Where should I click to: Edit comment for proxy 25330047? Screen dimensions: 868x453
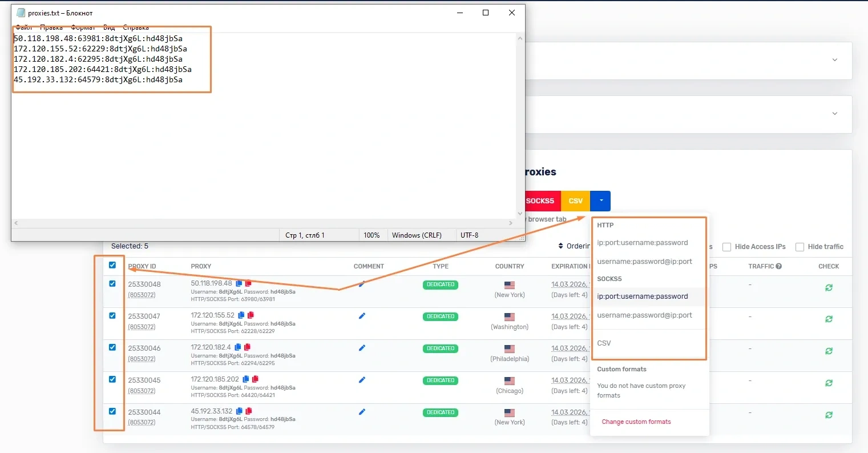click(362, 316)
